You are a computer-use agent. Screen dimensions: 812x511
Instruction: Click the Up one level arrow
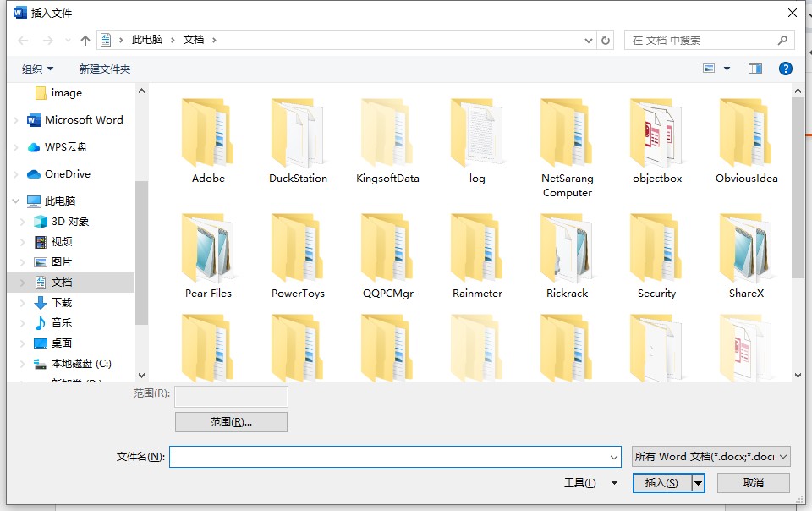coord(85,41)
